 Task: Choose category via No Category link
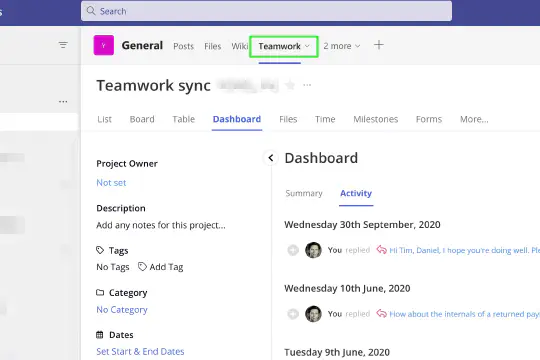pyautogui.click(x=122, y=310)
